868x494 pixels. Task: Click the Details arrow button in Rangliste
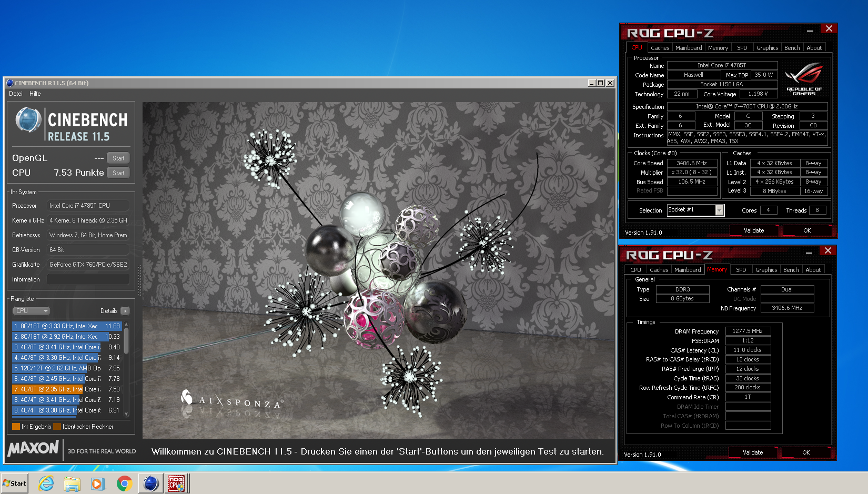coord(125,311)
